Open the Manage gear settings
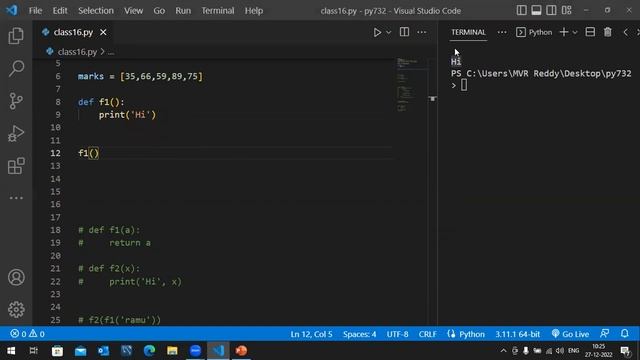Viewport: 640px width, 360px height. click(x=16, y=309)
